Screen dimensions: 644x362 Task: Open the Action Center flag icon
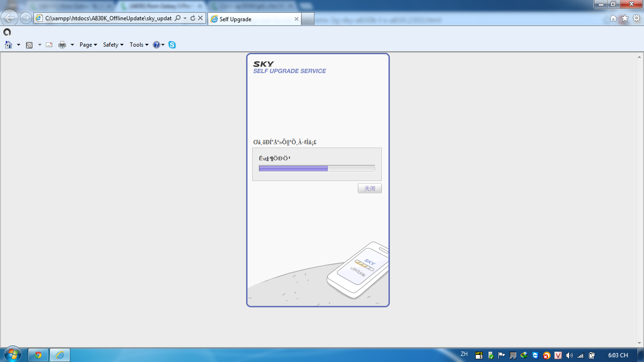coord(502,355)
